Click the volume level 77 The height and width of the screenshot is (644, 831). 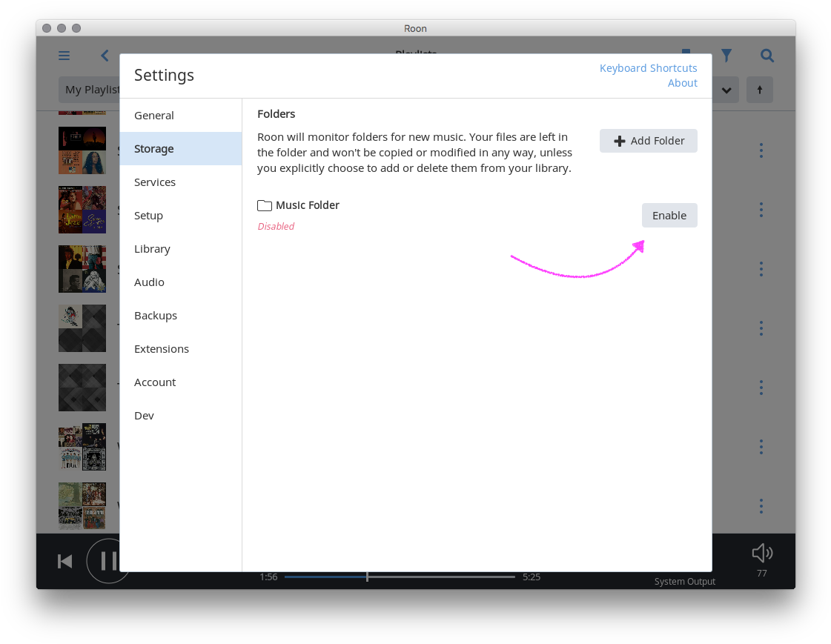761,574
